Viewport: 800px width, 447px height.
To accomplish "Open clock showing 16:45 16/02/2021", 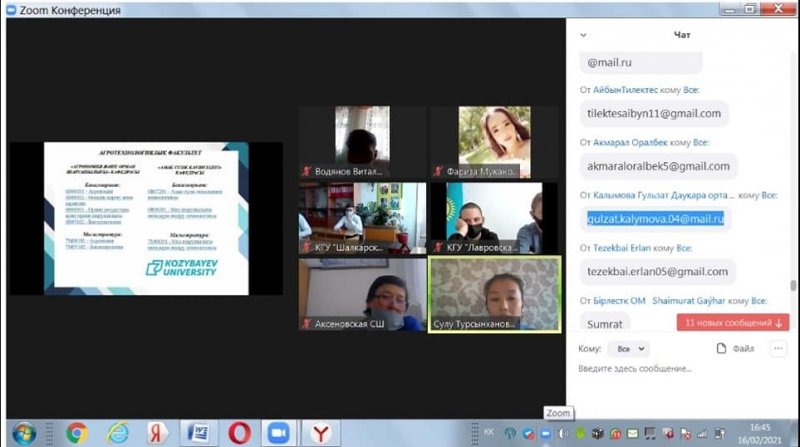I will coord(760,433).
